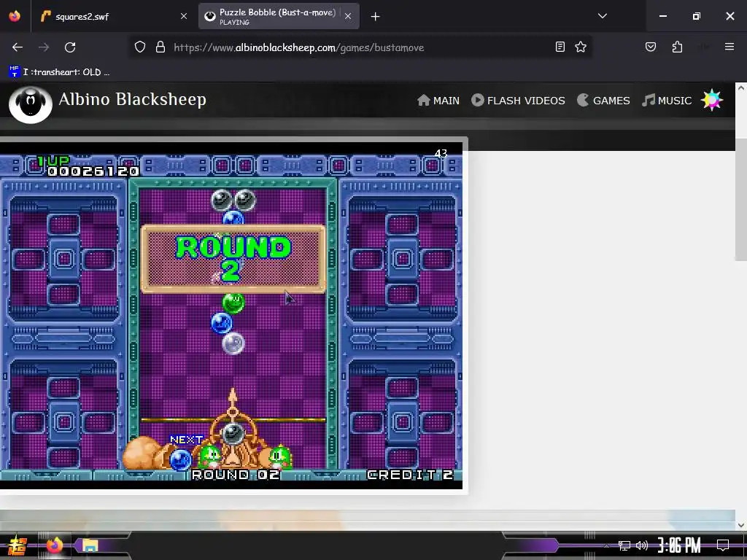The height and width of the screenshot is (560, 747).
Task: Click the ROUND 02 label in the game
Action: click(236, 474)
